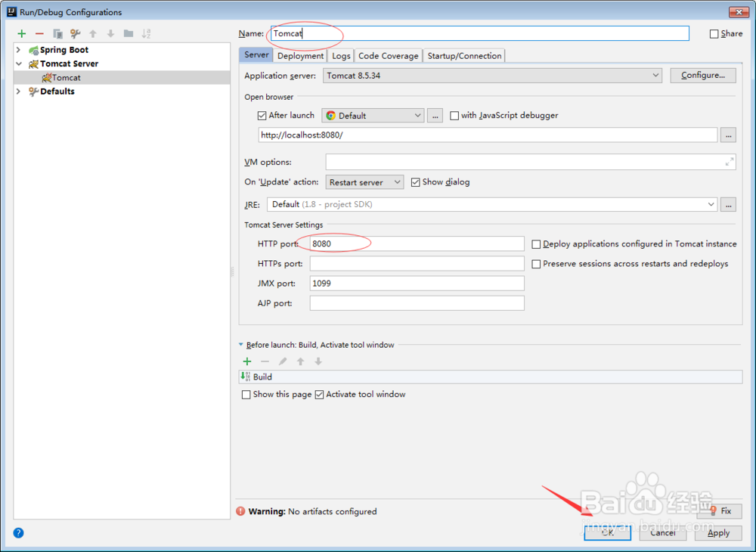Expand the VM options field
Viewport: 756px width, 552px height.
pos(730,162)
